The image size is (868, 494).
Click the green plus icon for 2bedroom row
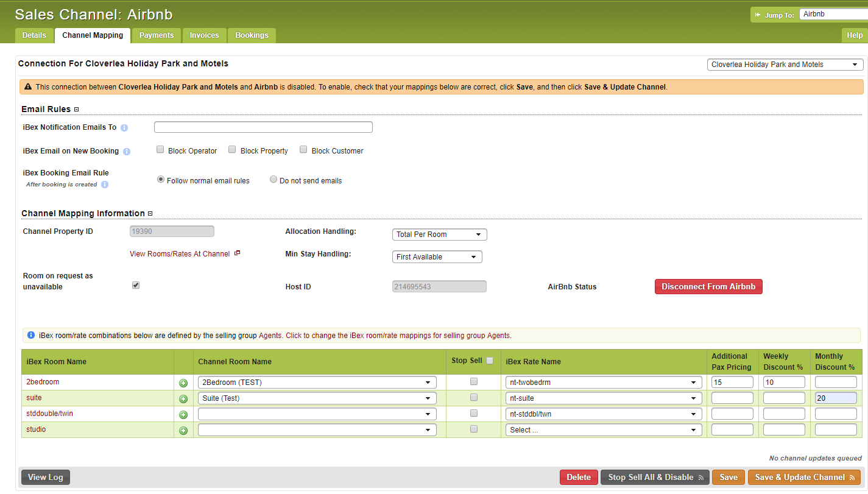[183, 383]
